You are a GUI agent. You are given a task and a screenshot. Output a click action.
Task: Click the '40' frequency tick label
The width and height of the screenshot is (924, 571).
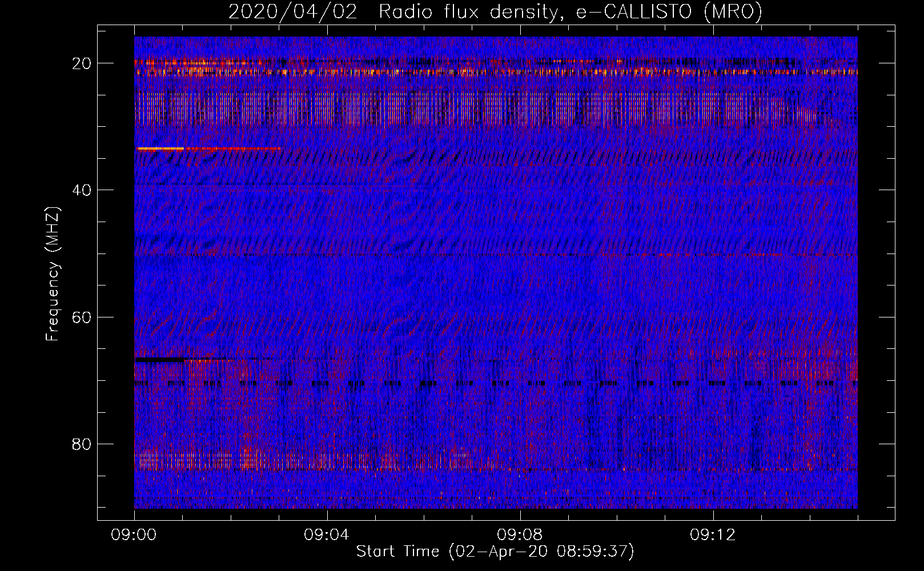82,190
